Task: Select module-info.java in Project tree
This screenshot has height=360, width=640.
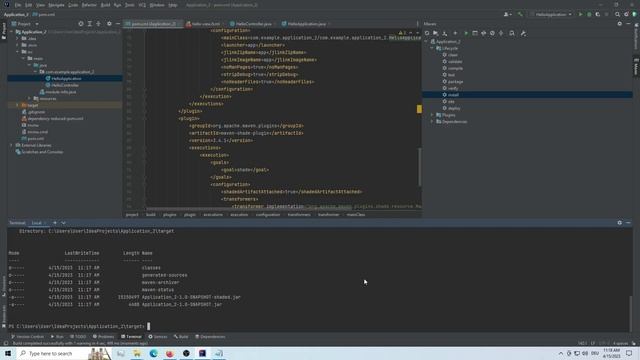Action: [x=60, y=92]
